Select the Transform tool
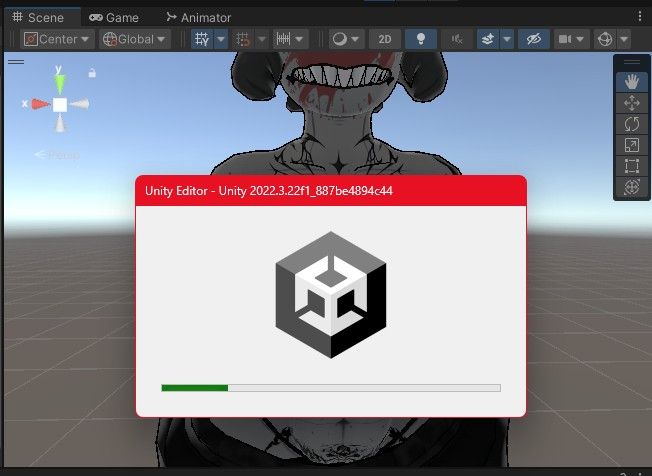Viewport: 652px width, 476px height. (x=632, y=187)
